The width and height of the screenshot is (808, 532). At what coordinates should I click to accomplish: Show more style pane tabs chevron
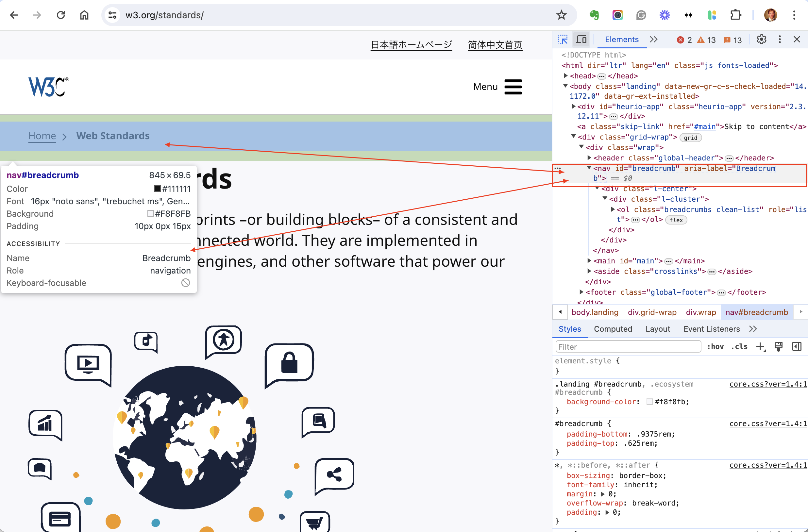click(x=753, y=329)
